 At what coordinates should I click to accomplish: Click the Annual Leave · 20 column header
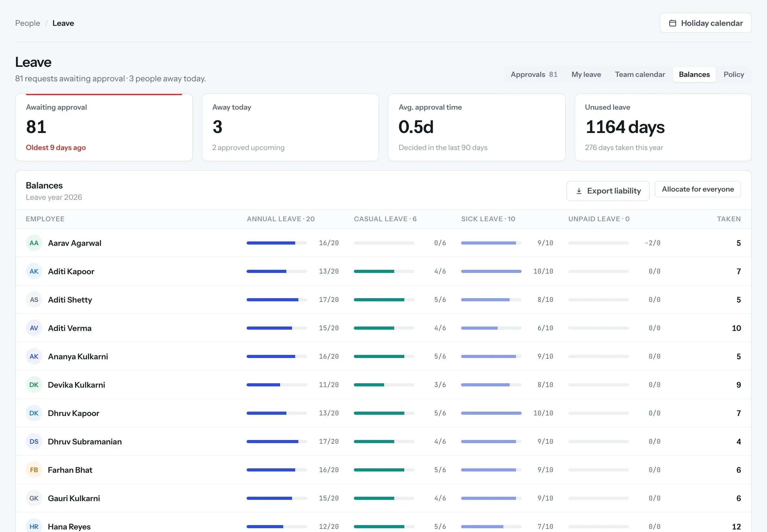point(280,219)
